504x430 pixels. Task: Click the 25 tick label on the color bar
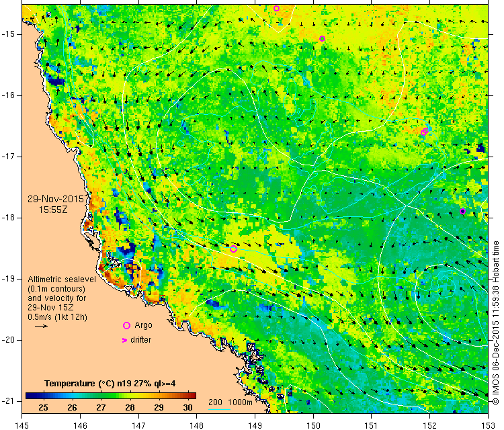43,408
